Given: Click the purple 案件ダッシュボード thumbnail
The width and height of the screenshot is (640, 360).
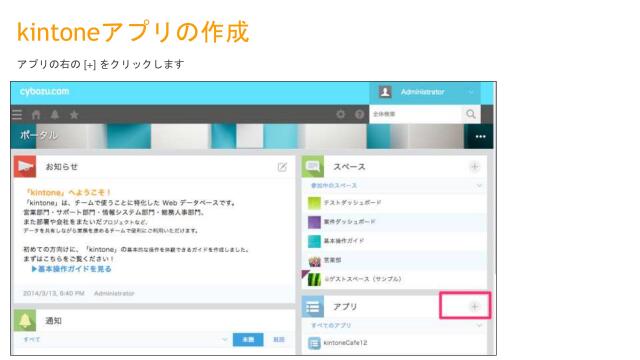Looking at the screenshot, I should [x=314, y=222].
